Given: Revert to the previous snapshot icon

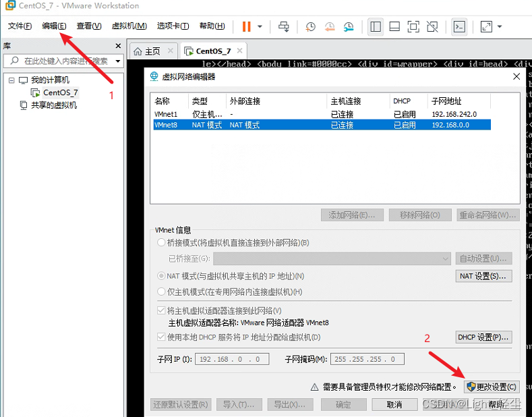Looking at the screenshot, I should point(330,26).
